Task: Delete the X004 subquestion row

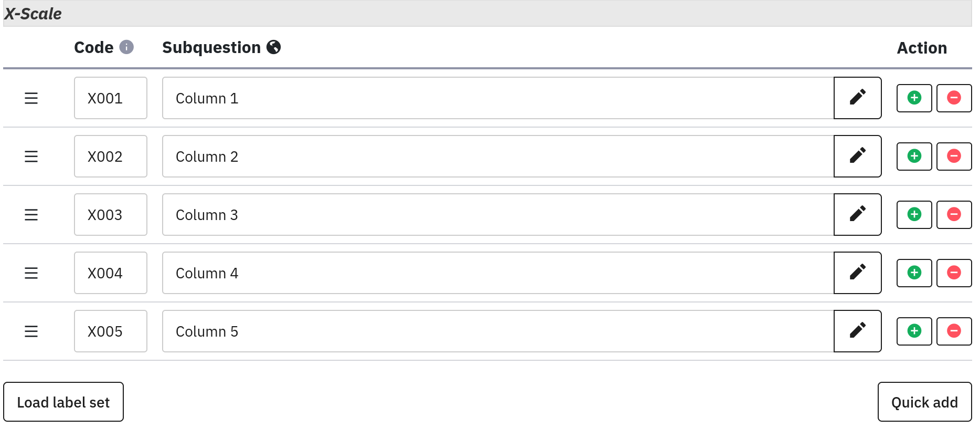Action: coord(954,273)
